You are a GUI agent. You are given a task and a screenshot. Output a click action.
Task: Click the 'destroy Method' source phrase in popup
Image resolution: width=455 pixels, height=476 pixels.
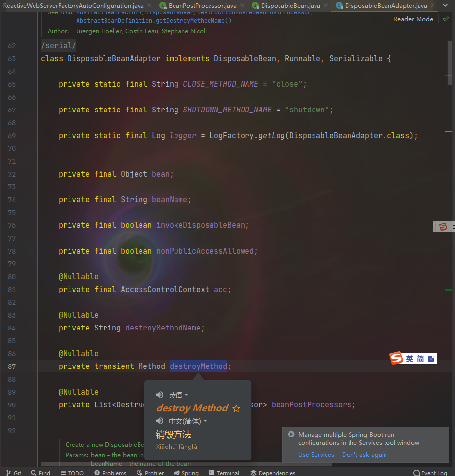192,408
